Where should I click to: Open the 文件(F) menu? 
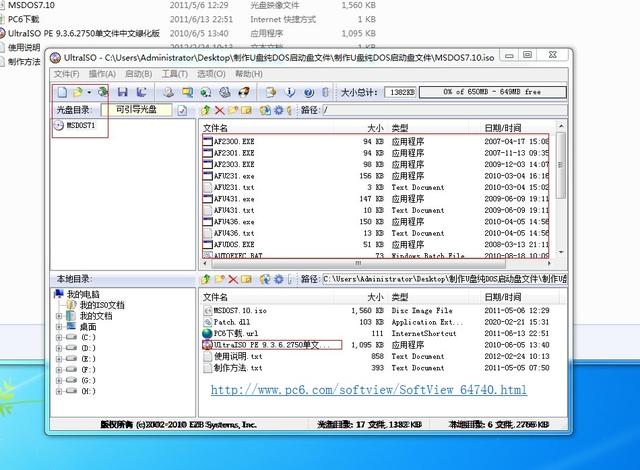67,74
